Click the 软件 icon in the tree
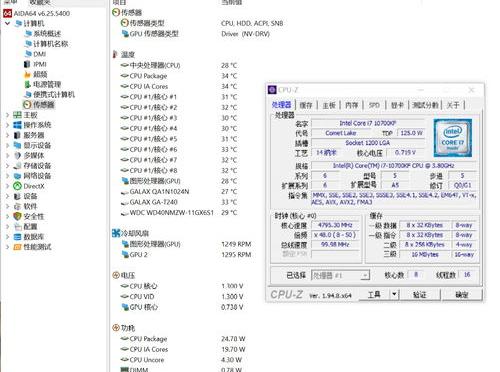 coord(17,206)
